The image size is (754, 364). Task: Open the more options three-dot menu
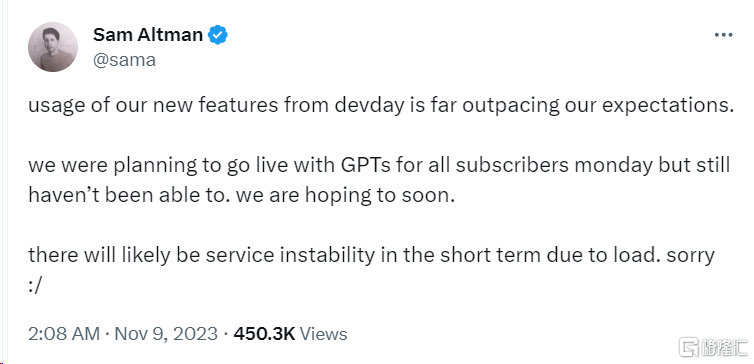tap(723, 36)
